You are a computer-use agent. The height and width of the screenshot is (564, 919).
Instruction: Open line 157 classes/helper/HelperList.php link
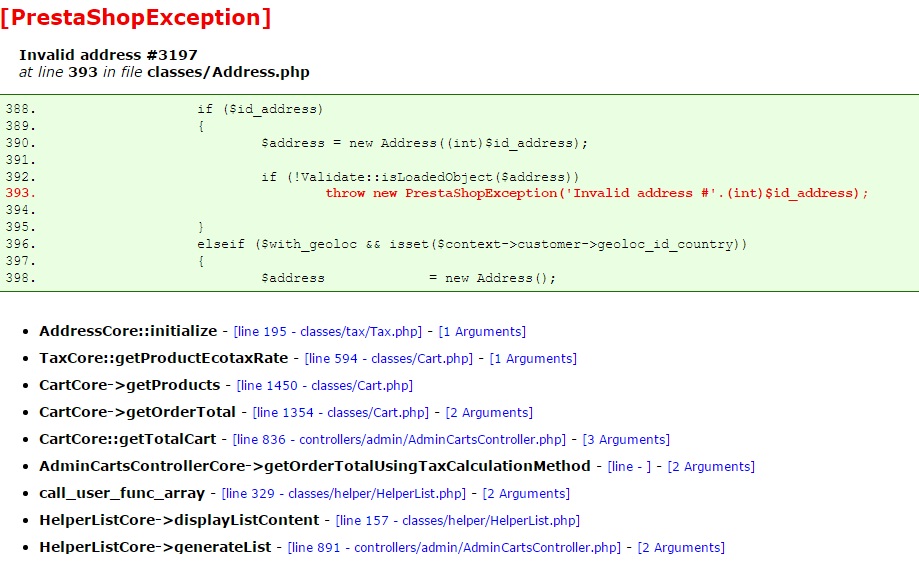[x=458, y=521]
